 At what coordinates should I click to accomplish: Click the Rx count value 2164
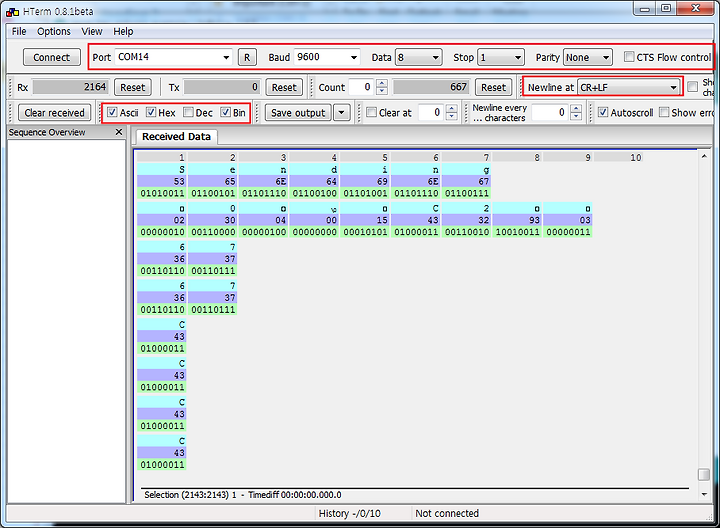(x=70, y=87)
